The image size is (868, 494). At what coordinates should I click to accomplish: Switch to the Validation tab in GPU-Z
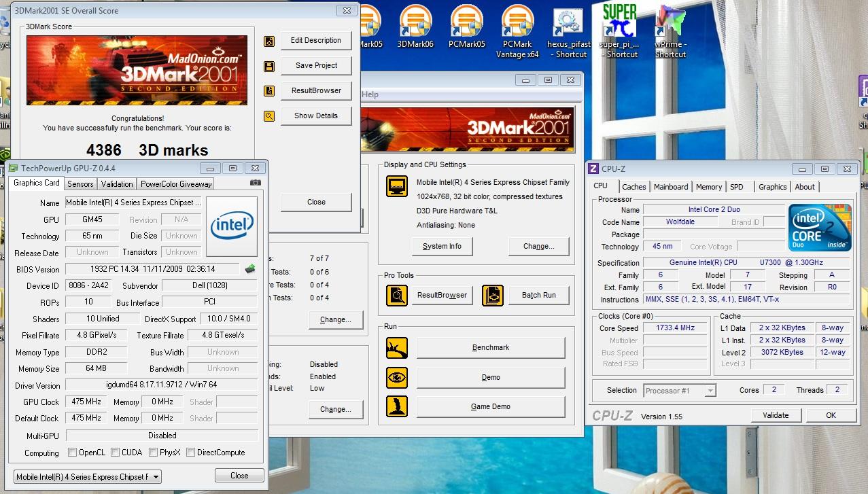point(117,183)
